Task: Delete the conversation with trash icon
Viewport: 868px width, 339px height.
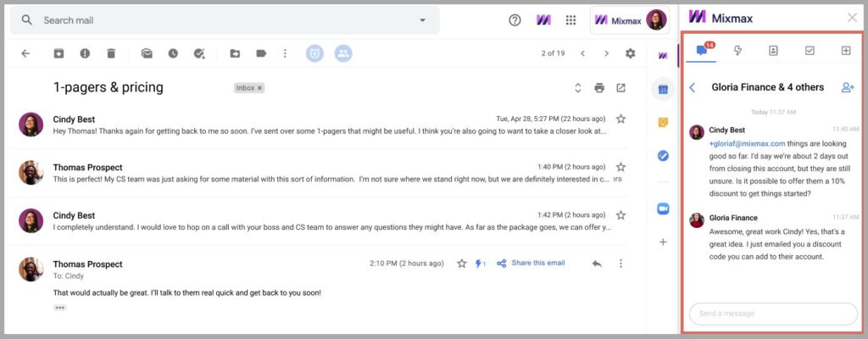Action: pyautogui.click(x=111, y=53)
